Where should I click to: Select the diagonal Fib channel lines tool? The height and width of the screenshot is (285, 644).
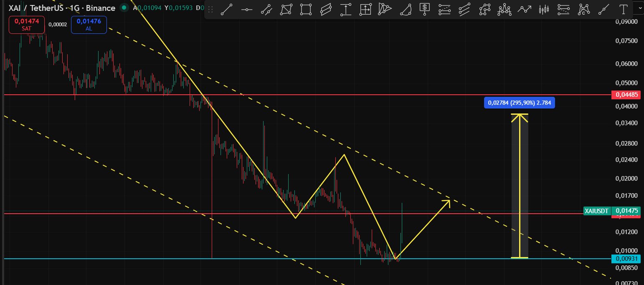[x=464, y=9]
